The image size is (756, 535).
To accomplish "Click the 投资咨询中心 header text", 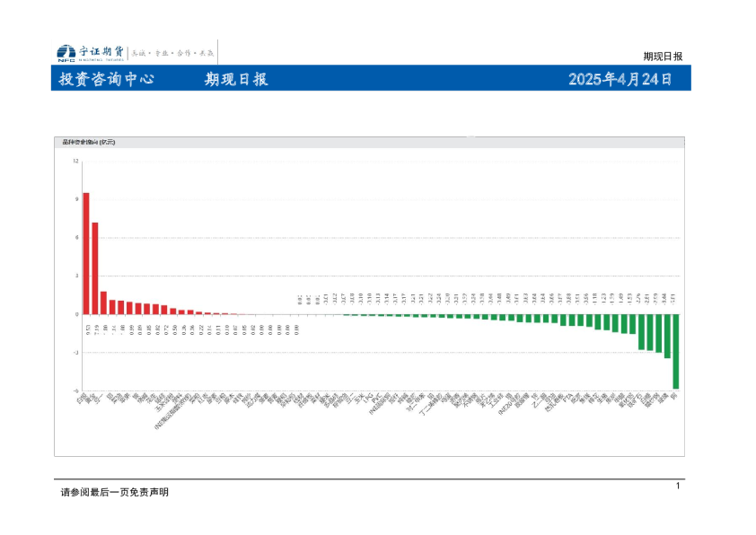I will (106, 79).
